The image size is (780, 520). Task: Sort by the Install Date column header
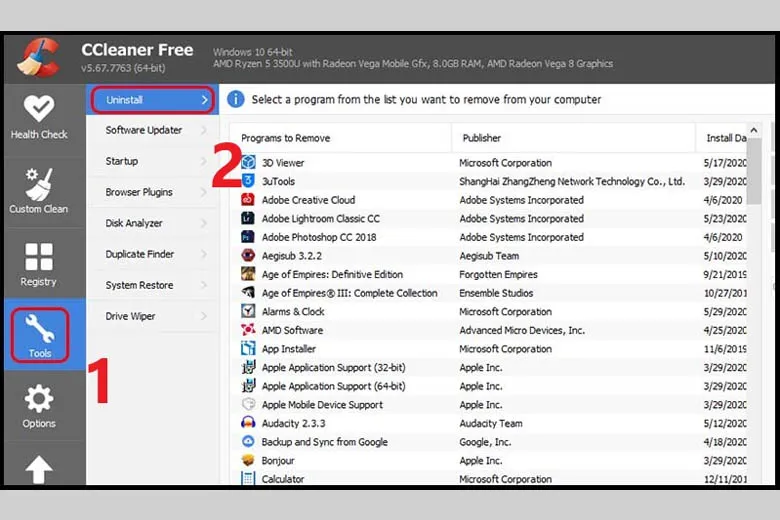tap(722, 138)
